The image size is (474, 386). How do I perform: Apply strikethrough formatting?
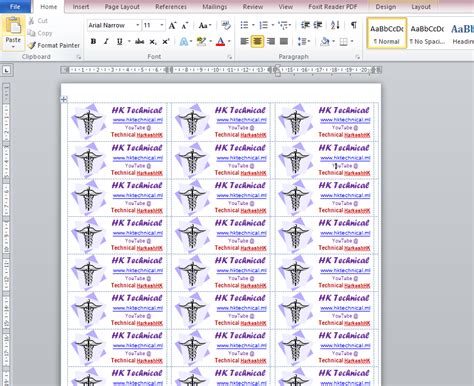[139, 42]
